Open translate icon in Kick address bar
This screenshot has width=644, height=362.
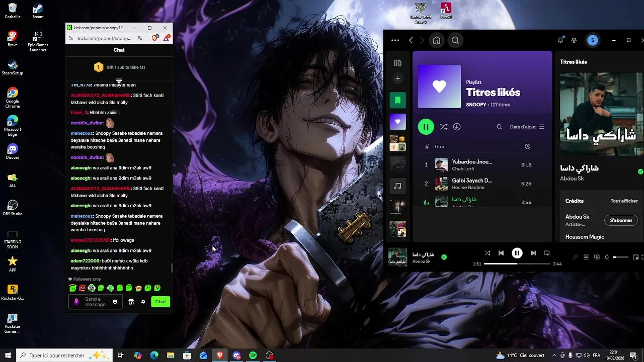pyautogui.click(x=140, y=38)
